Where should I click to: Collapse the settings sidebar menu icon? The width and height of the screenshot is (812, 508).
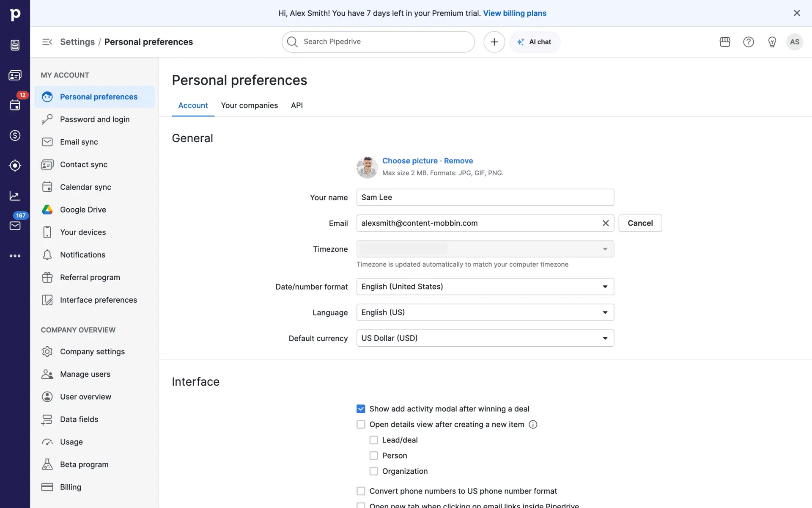(47, 42)
